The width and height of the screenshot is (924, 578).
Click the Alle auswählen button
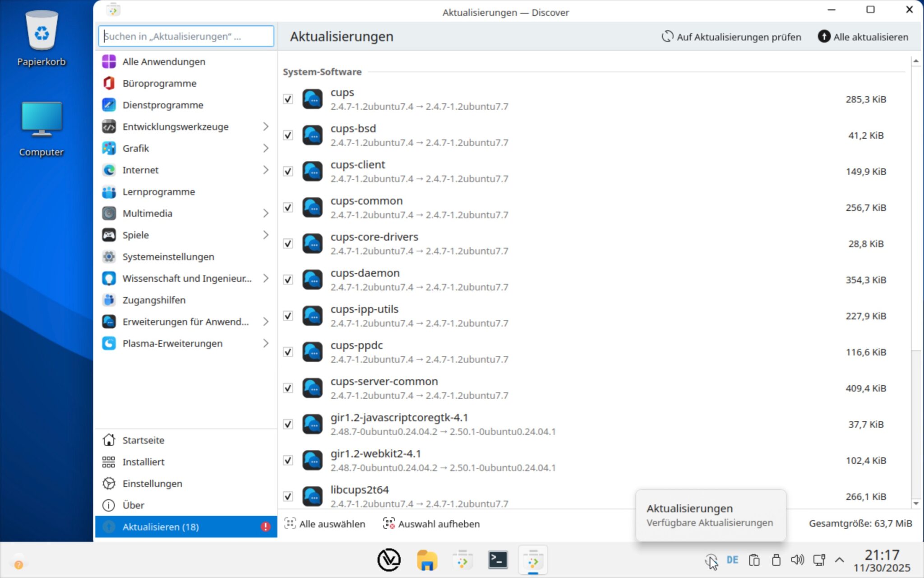pos(325,524)
